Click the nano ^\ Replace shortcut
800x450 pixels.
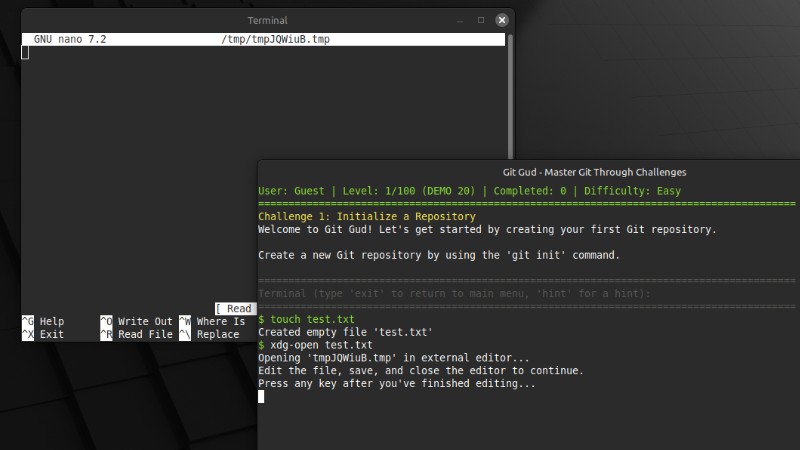(x=209, y=334)
